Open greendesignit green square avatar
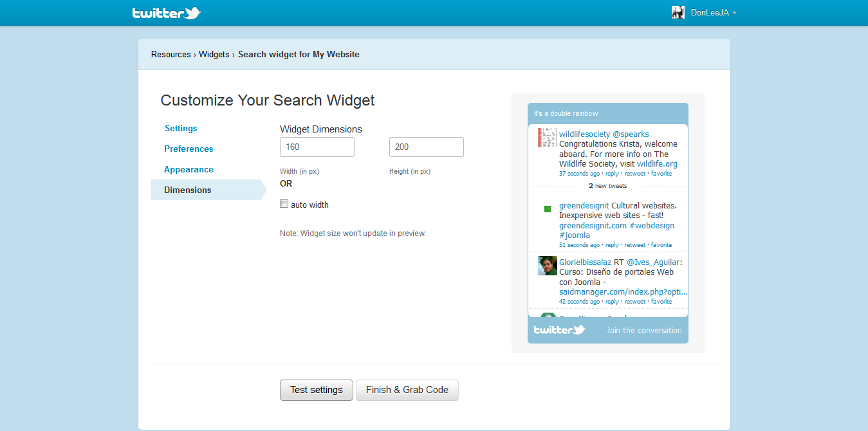The height and width of the screenshot is (431, 868). [548, 209]
